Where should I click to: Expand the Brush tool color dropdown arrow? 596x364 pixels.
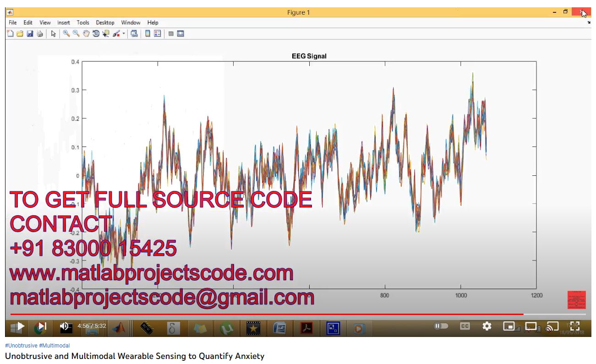pyautogui.click(x=124, y=33)
